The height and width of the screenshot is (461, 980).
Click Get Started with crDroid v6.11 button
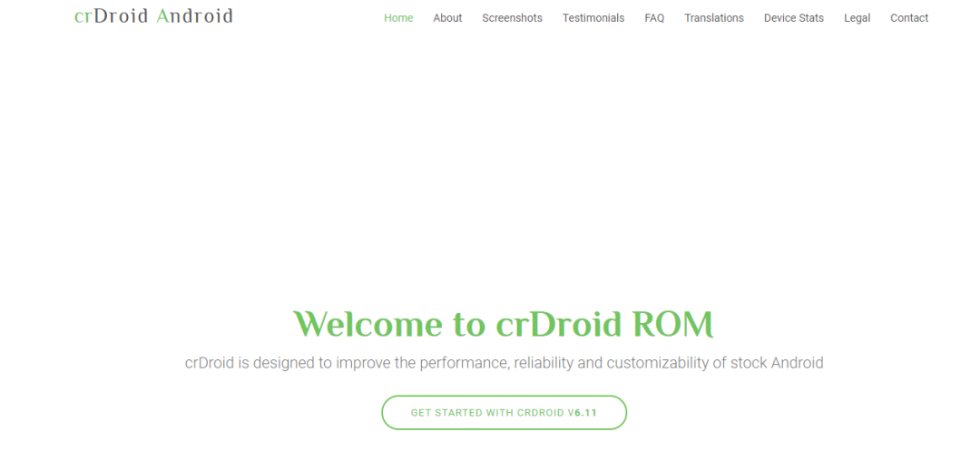[x=504, y=412]
